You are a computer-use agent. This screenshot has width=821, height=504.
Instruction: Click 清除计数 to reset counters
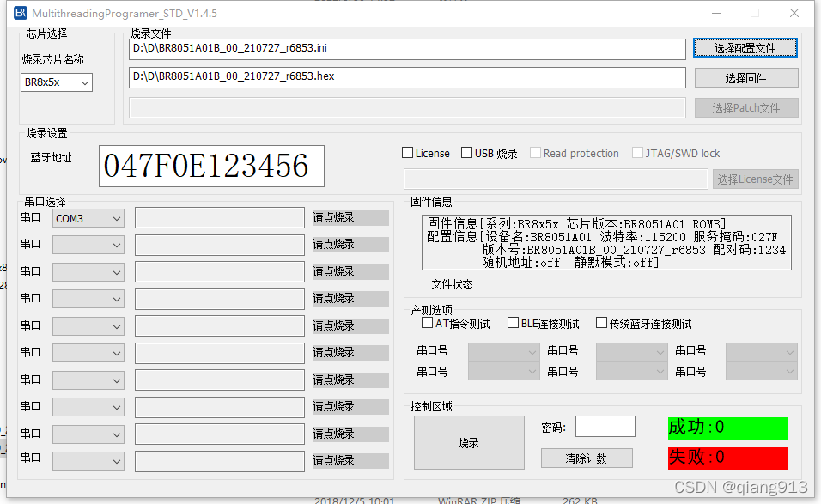586,458
